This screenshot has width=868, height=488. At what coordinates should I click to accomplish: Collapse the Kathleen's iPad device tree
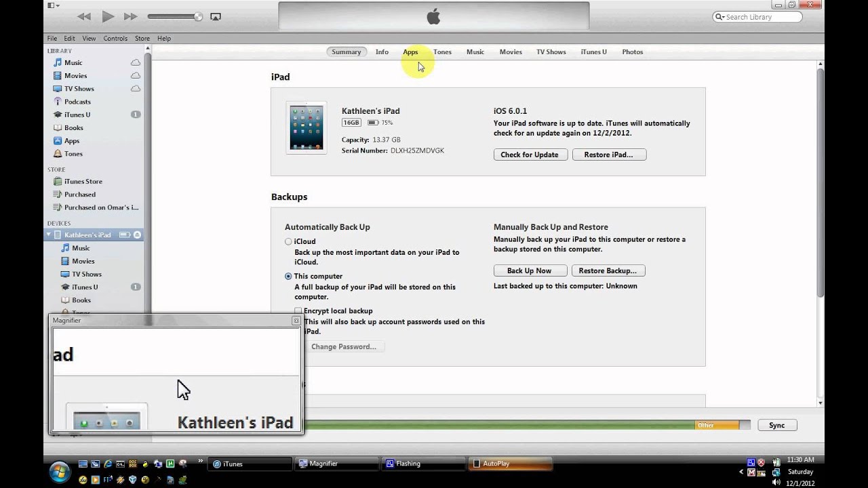(49, 235)
